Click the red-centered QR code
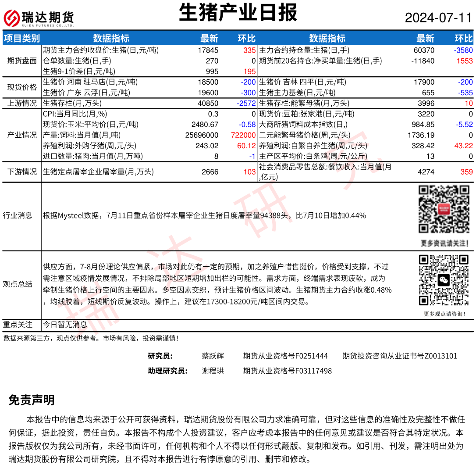476x465 pixels. click(444, 209)
